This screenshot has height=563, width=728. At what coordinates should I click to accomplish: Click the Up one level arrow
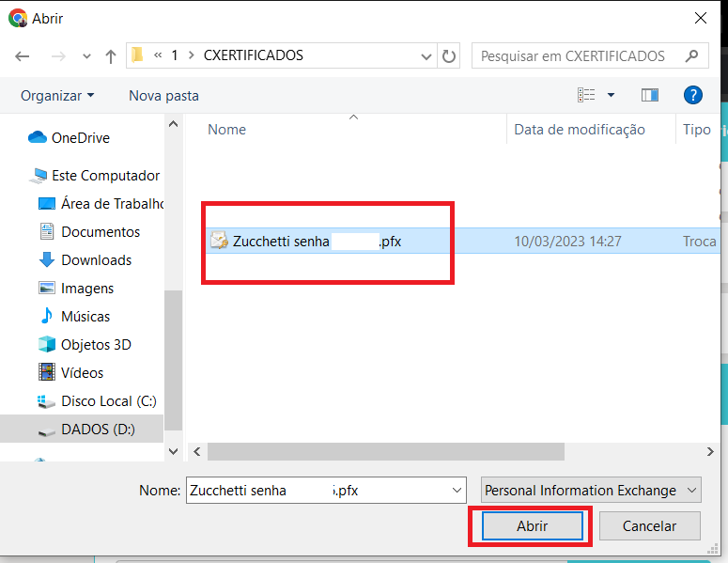[110, 56]
